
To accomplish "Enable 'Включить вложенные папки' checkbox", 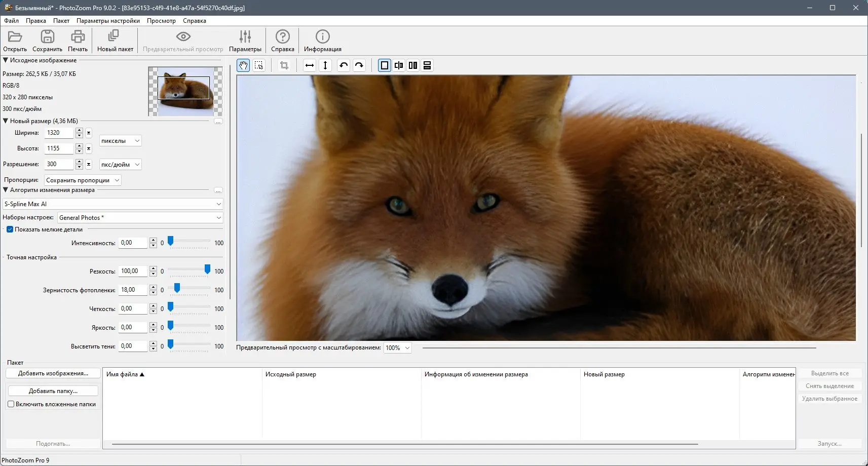I will [x=11, y=404].
